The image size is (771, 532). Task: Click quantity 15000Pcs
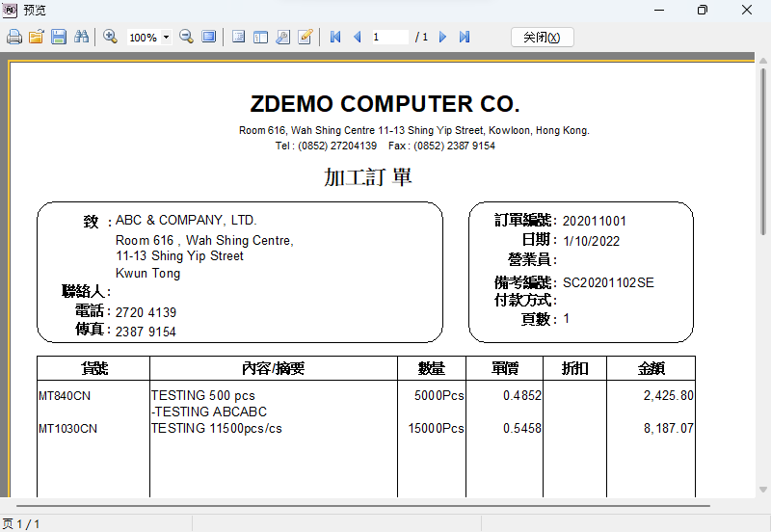click(x=437, y=428)
